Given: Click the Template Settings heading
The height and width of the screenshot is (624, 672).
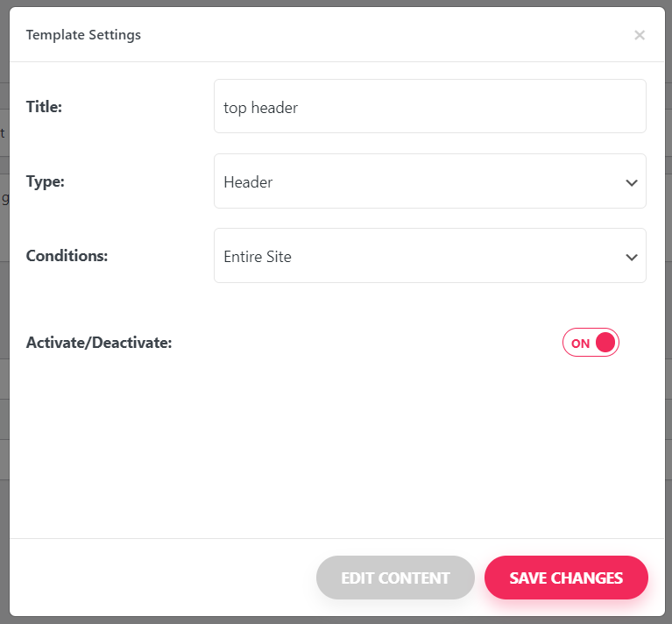Looking at the screenshot, I should 83,35.
